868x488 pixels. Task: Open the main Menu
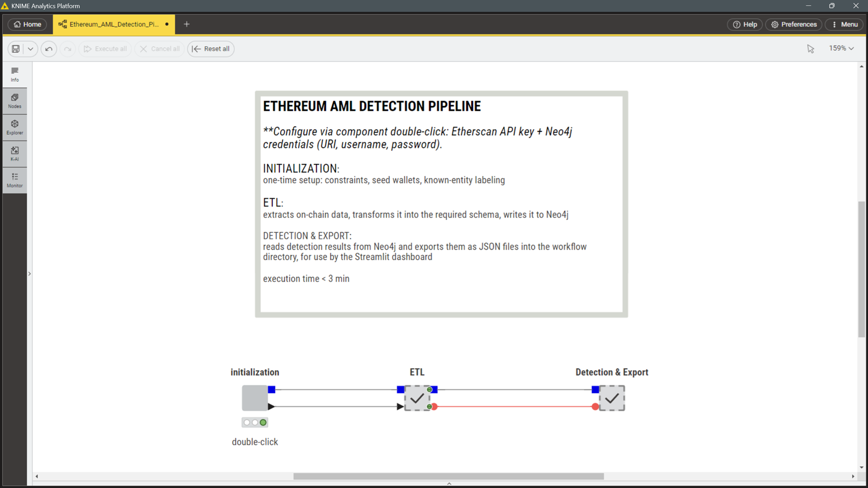pos(845,24)
